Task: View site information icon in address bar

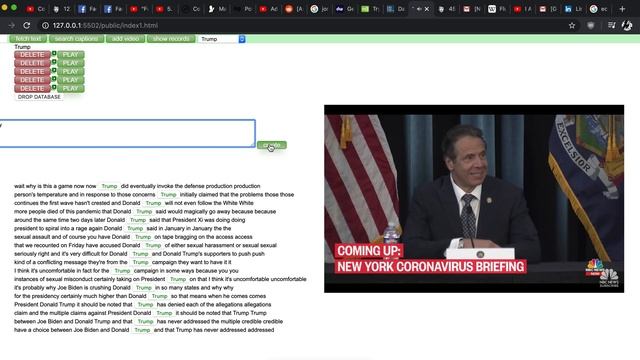Action: click(45, 25)
